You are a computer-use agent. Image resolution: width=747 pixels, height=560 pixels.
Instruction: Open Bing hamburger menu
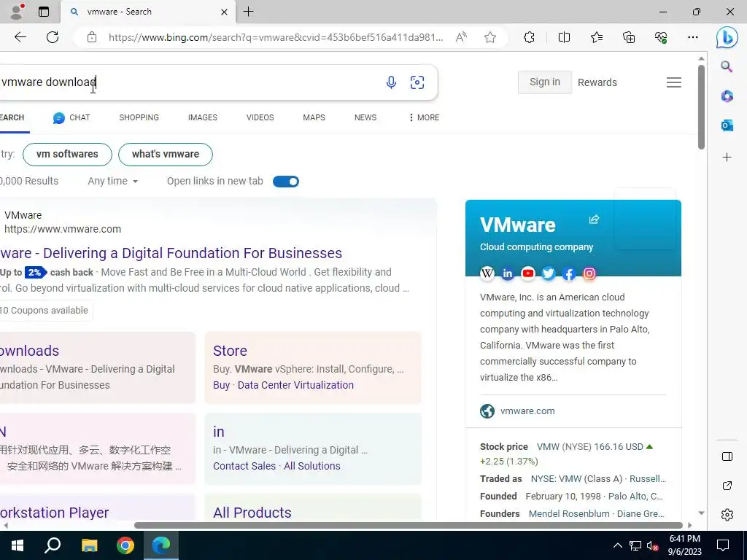pos(673,82)
